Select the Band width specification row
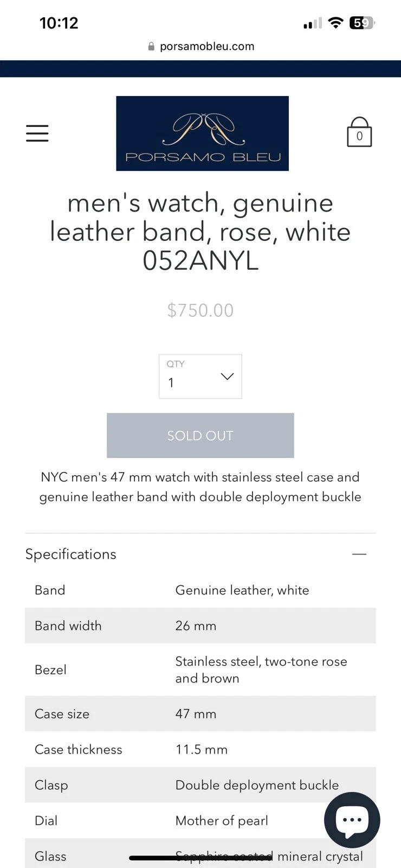401x868 pixels. pos(200,626)
